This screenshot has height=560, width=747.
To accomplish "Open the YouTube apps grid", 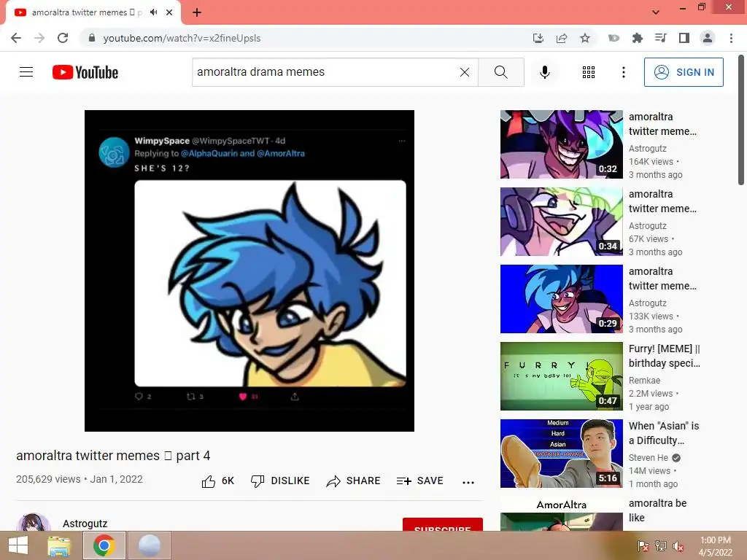I will click(x=589, y=72).
